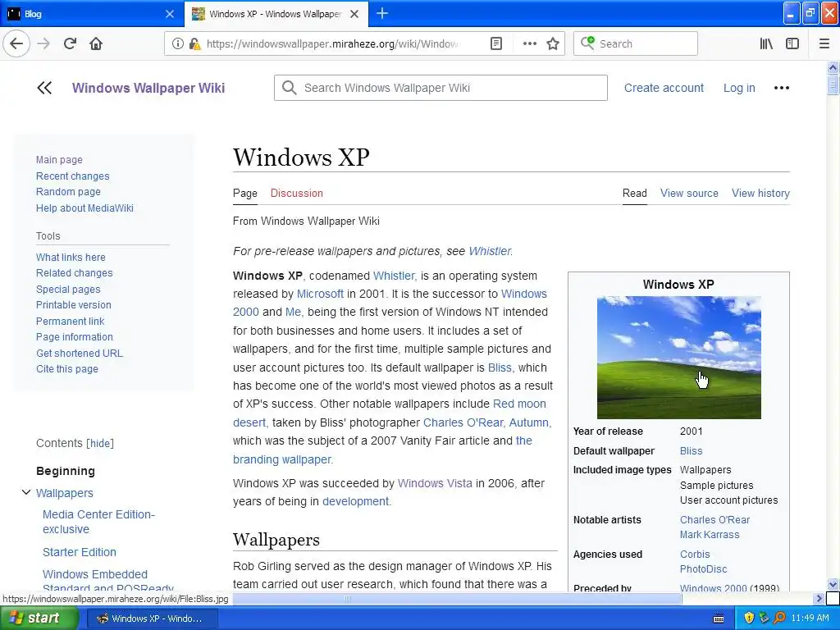Screen dimensions: 840x630
Task: Open the Firefox hamburger menu
Action: pyautogui.click(x=824, y=43)
